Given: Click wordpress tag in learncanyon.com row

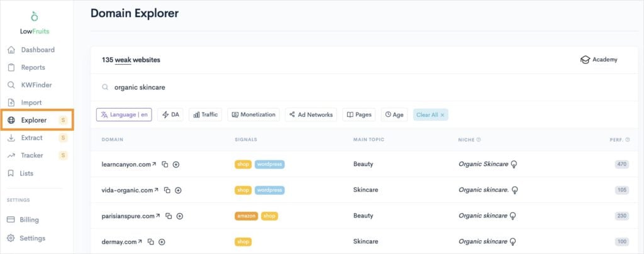Looking at the screenshot, I should [269, 165].
